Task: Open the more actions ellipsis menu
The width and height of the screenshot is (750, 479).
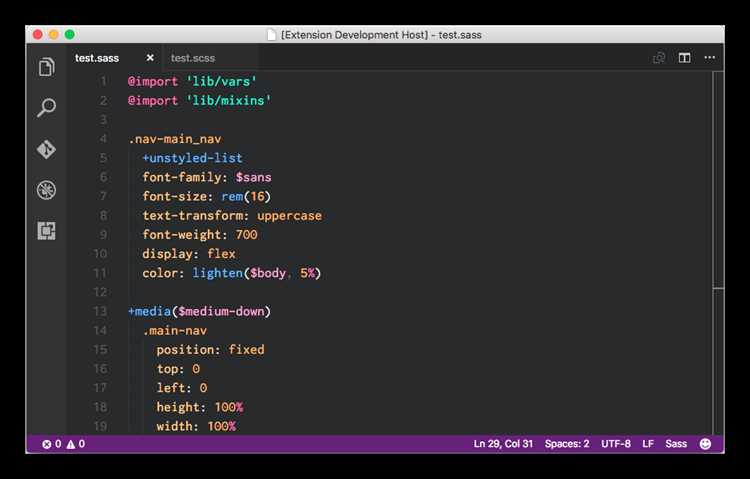Action: coord(709,58)
